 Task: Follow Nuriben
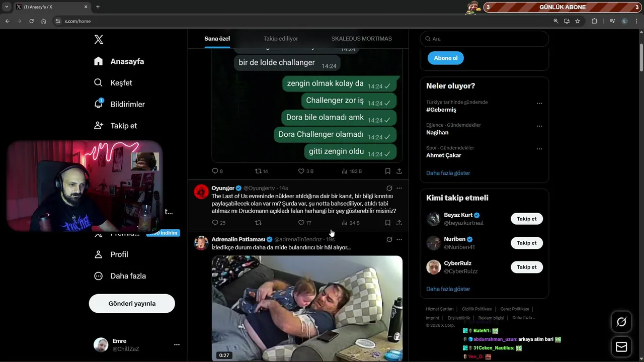tap(527, 243)
